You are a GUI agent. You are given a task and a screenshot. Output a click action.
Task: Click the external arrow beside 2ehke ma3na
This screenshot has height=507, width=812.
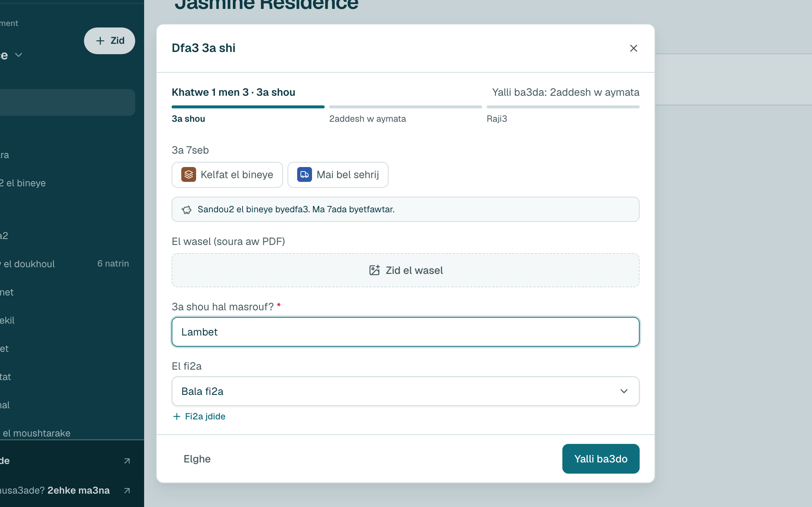coord(127,491)
